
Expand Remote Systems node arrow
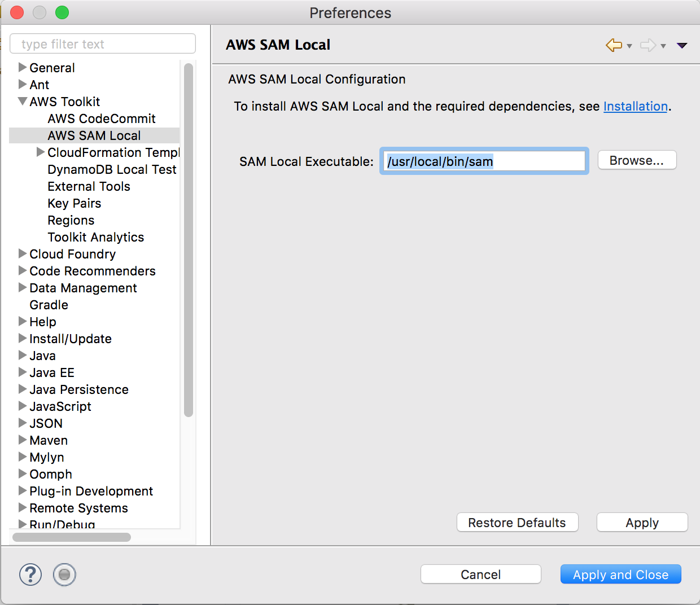23,507
